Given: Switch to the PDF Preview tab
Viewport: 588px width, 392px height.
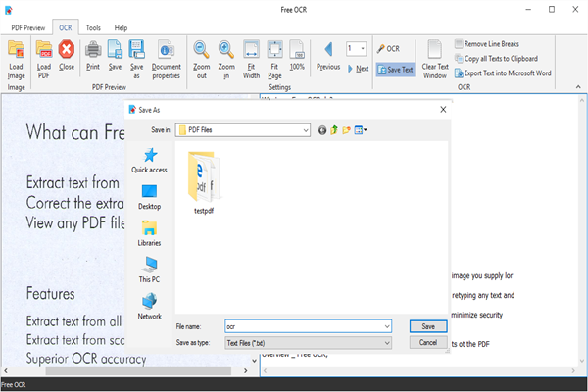Looking at the screenshot, I should (28, 28).
